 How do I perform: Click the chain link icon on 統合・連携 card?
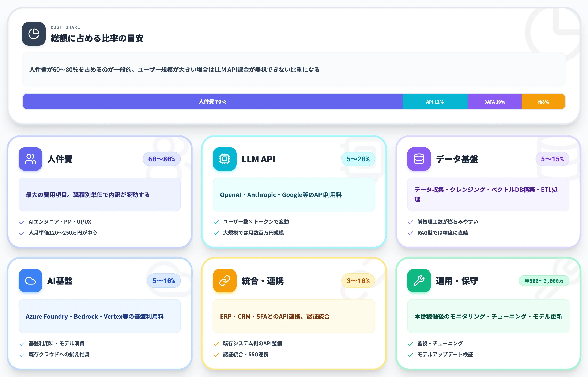(225, 281)
